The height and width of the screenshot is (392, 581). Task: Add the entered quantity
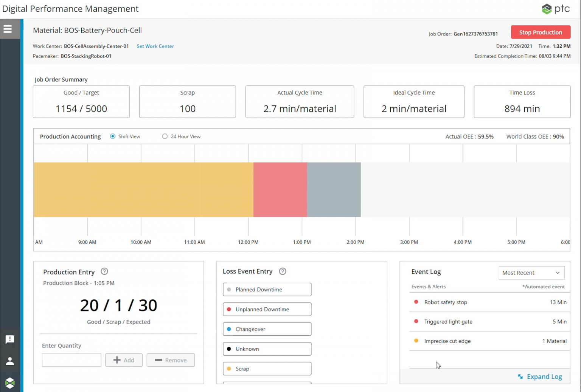(124, 360)
